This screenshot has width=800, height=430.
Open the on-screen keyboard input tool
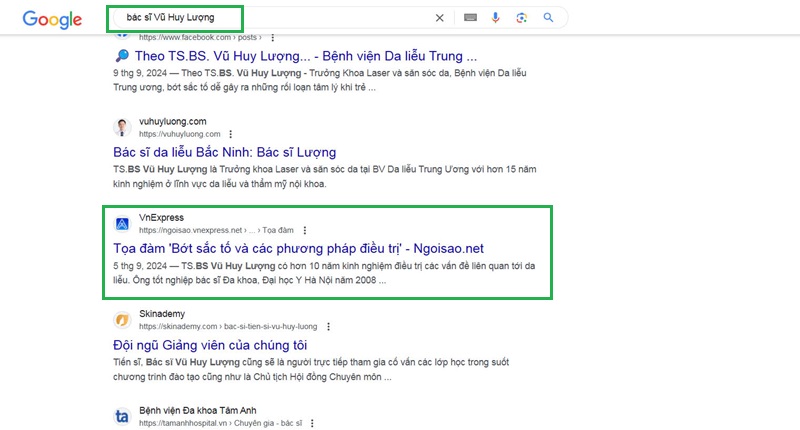point(471,18)
